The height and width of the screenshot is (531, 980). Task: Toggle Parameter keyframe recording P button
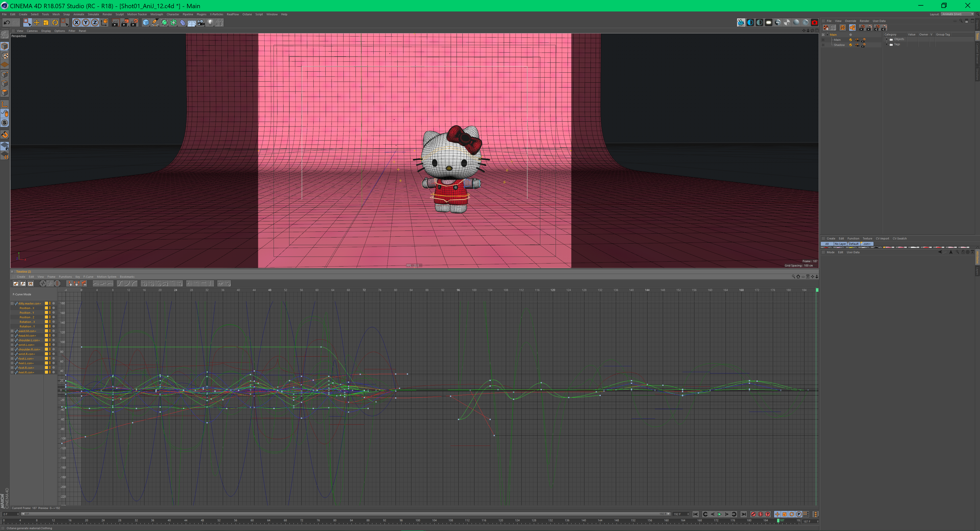[799, 514]
